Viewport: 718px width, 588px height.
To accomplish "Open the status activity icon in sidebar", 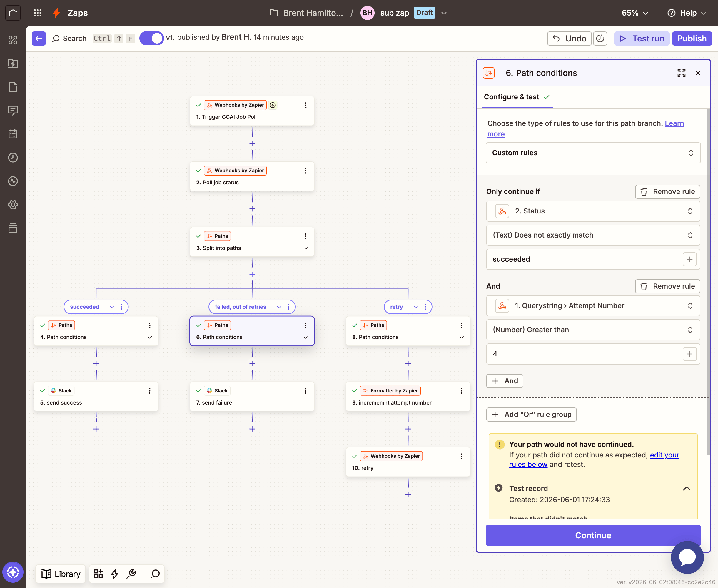I will (x=13, y=181).
